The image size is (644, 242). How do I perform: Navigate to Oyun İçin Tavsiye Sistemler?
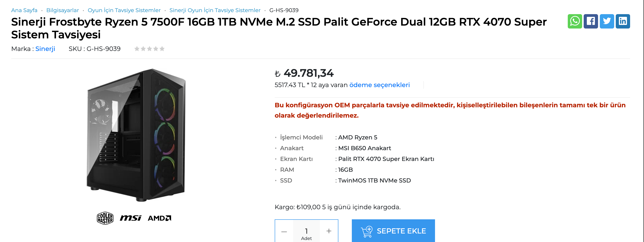(124, 10)
